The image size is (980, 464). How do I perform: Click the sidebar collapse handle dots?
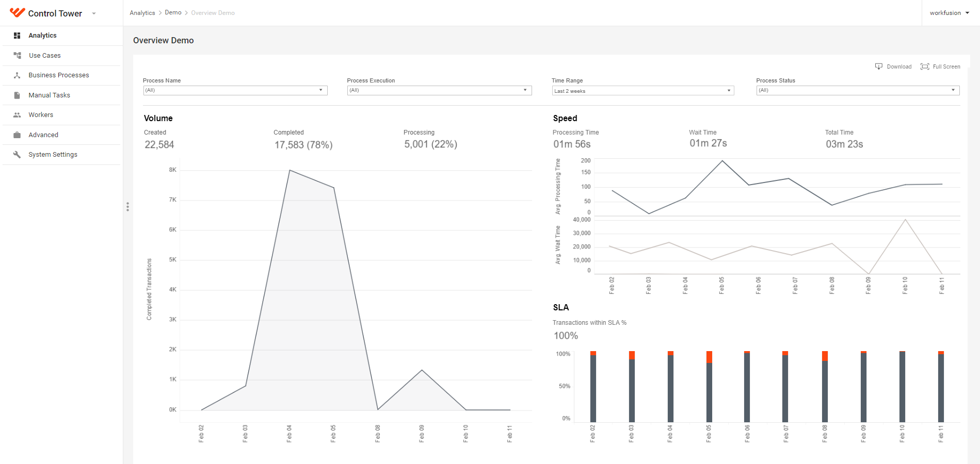[127, 207]
